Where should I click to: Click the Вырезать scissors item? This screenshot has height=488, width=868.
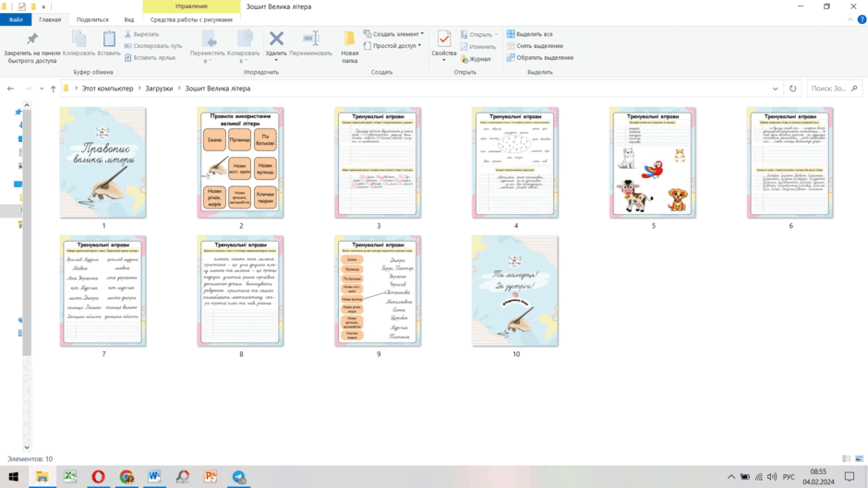pyautogui.click(x=141, y=34)
